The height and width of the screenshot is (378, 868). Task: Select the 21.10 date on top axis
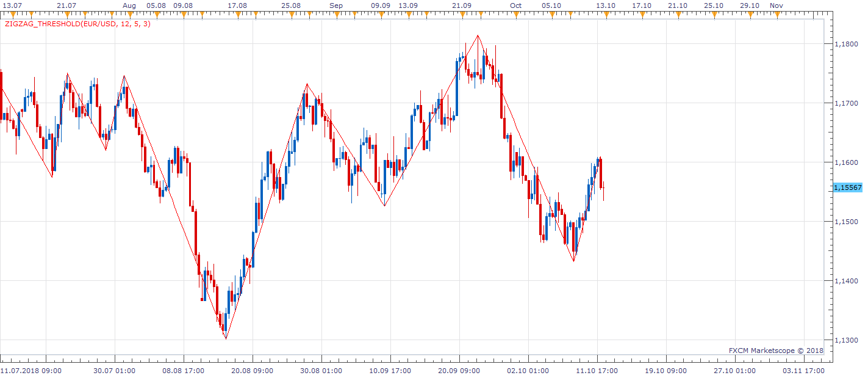click(x=678, y=5)
